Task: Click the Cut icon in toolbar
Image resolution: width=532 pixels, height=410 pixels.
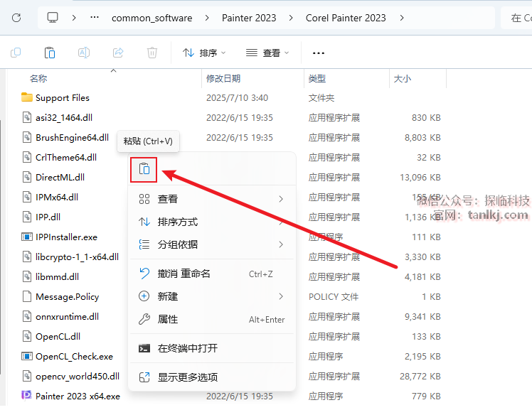Action: [x=16, y=53]
